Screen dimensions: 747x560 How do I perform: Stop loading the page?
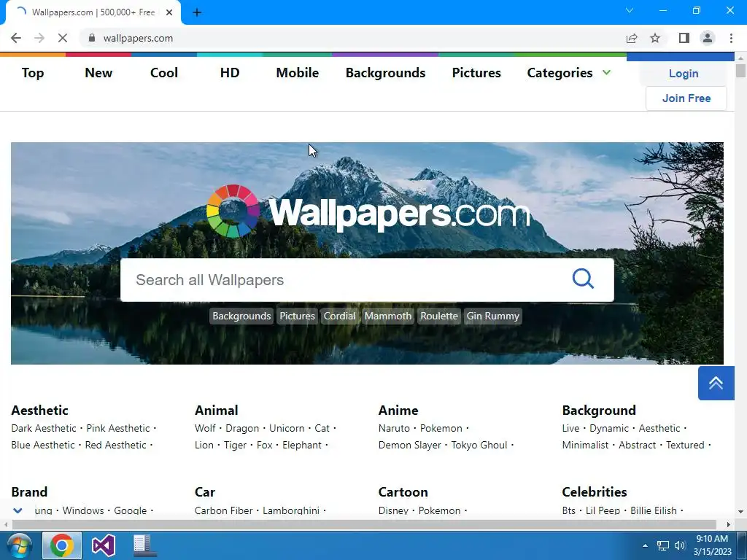pos(63,38)
